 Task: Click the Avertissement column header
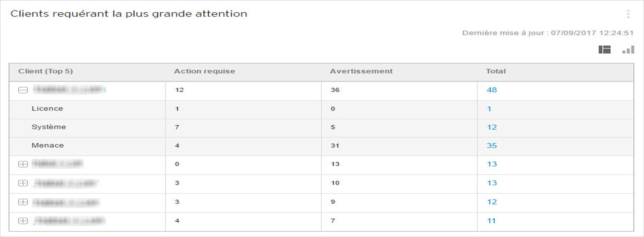tap(361, 71)
